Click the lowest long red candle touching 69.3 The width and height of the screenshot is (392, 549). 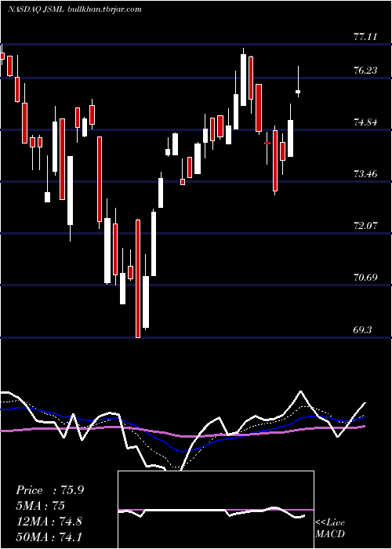(138, 278)
